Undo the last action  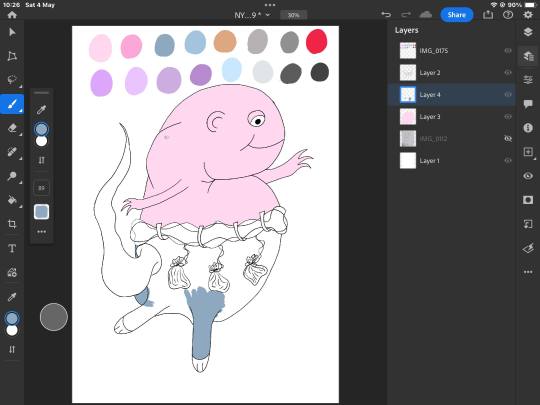pos(386,14)
